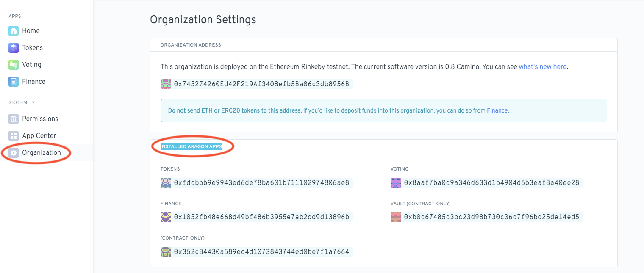Click the Tokens cube icon
The image size is (644, 273).
coord(14,48)
